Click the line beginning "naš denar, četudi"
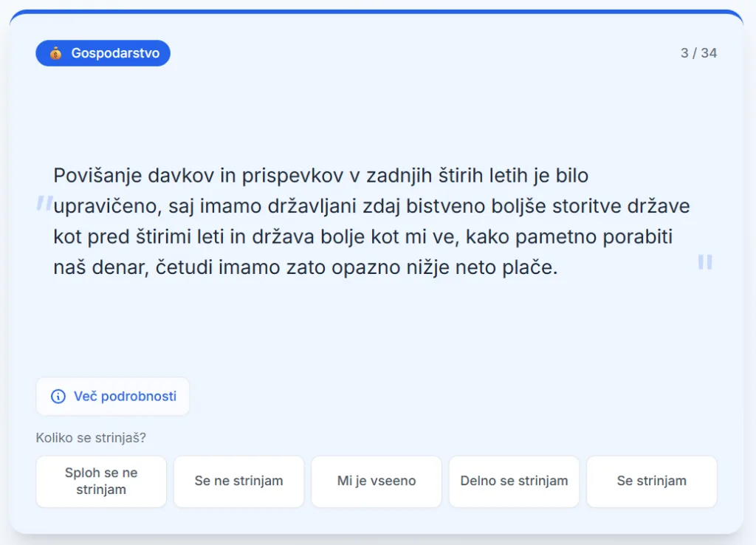 (x=305, y=267)
